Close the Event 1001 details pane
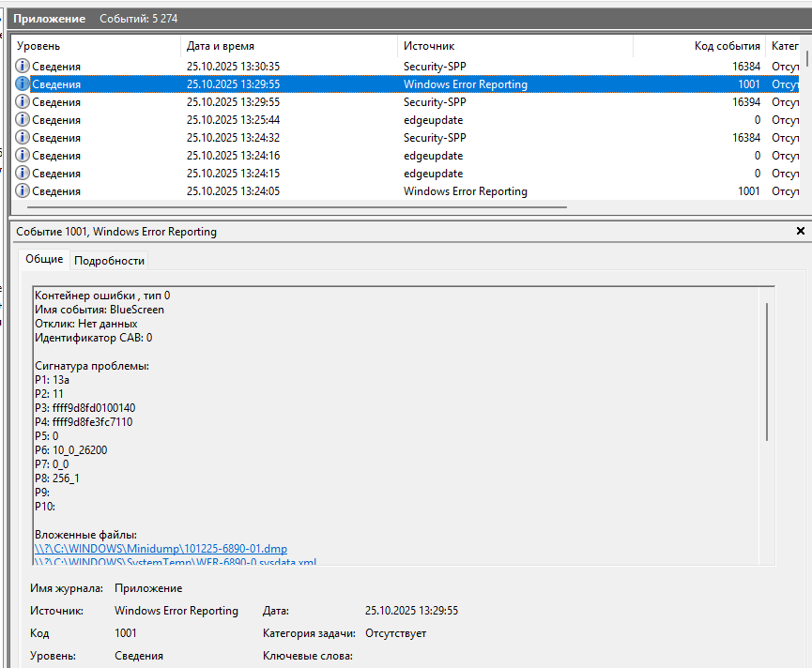The image size is (812, 668). [800, 231]
